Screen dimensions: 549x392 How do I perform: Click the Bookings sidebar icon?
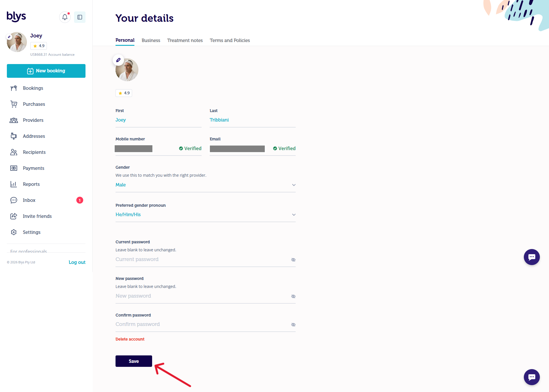click(14, 88)
